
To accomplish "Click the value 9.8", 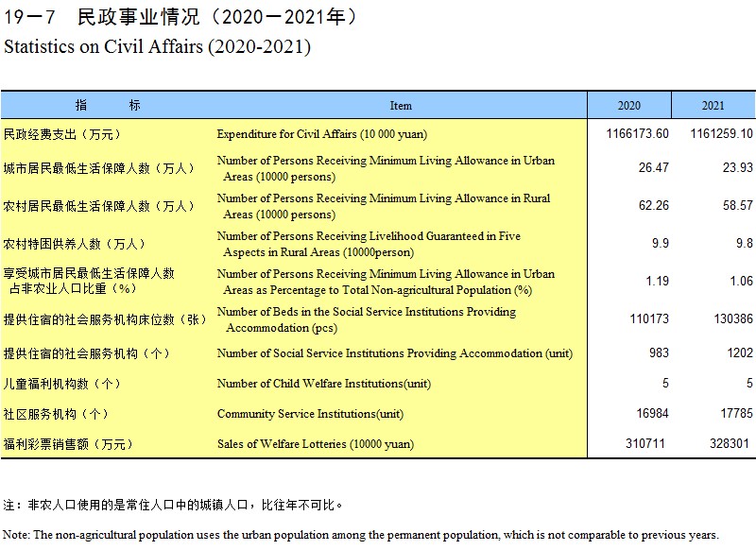I will (745, 243).
